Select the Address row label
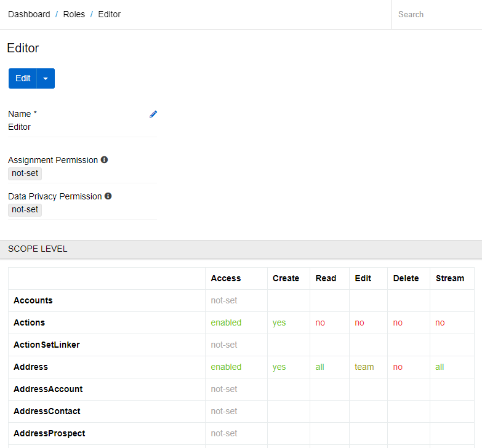482x448 pixels. (x=31, y=367)
